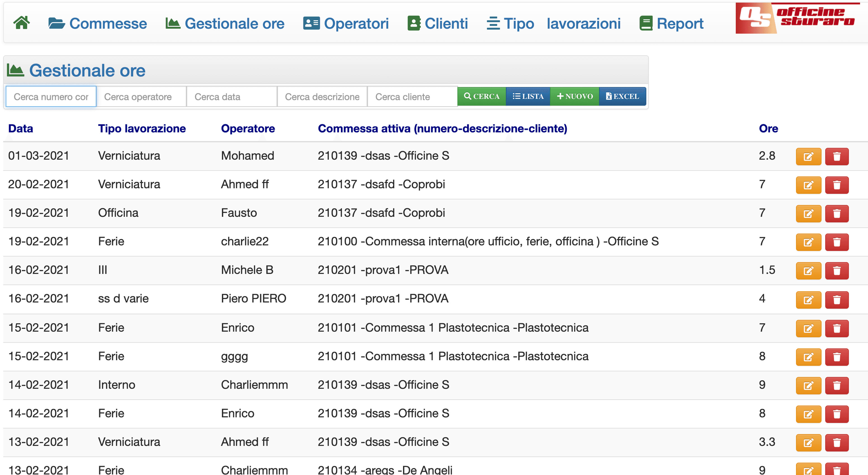Edit the Michele B row
This screenshot has height=475, width=868.
(808, 271)
